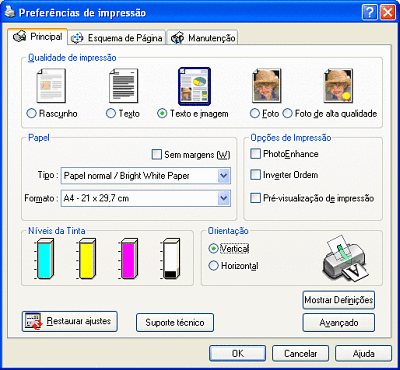Click the Mostrar Definições button
This screenshot has height=370, width=400.
coord(339,300)
